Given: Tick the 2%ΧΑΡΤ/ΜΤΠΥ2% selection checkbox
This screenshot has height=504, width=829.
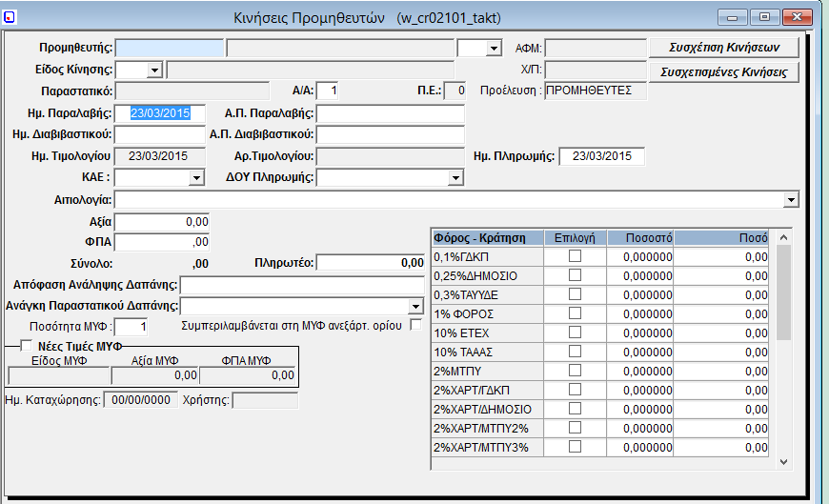Looking at the screenshot, I should tap(575, 428).
